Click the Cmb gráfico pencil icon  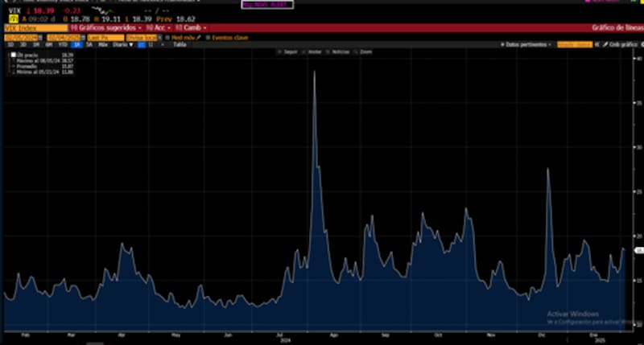(606, 45)
